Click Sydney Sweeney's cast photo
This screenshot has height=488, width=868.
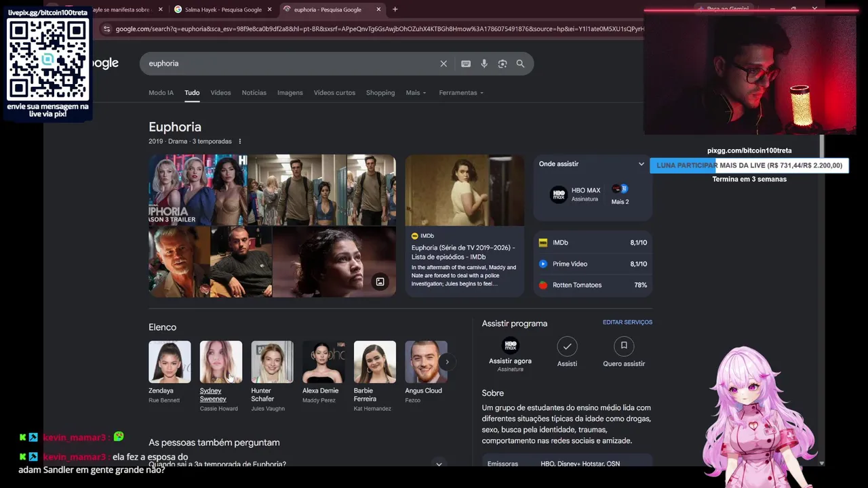[221, 362]
